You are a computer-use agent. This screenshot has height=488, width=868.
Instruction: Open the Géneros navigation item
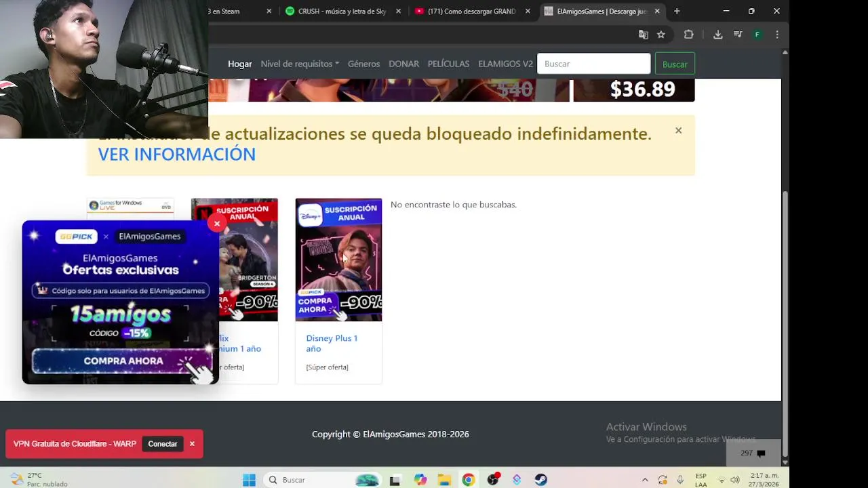(x=363, y=64)
